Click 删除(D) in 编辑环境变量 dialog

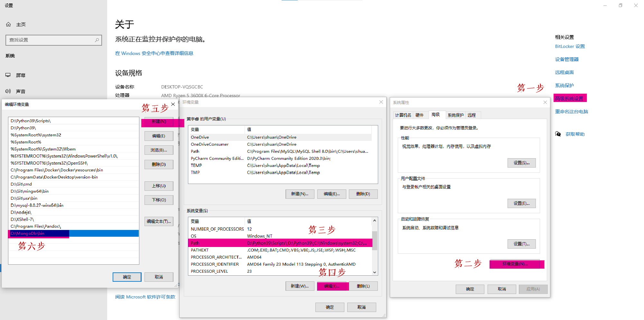159,164
